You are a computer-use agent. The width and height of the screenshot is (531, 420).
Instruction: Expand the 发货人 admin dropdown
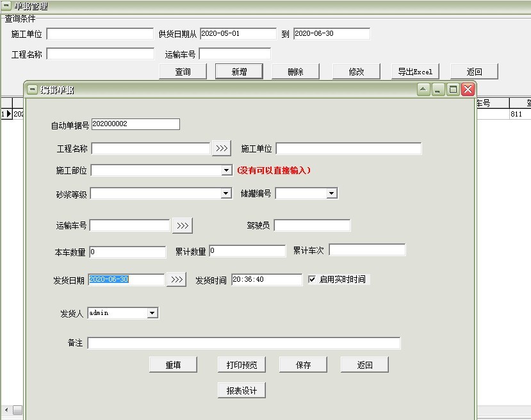pyautogui.click(x=152, y=313)
